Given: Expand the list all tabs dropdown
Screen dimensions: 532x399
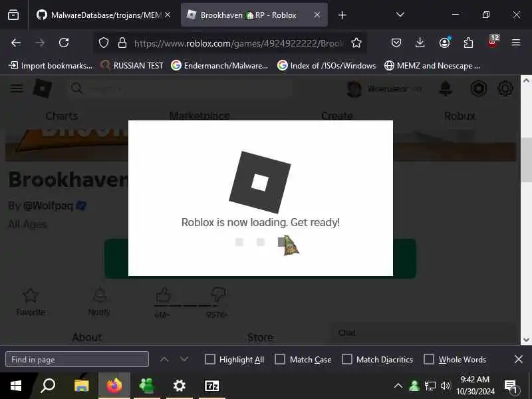Looking at the screenshot, I should (x=400, y=15).
